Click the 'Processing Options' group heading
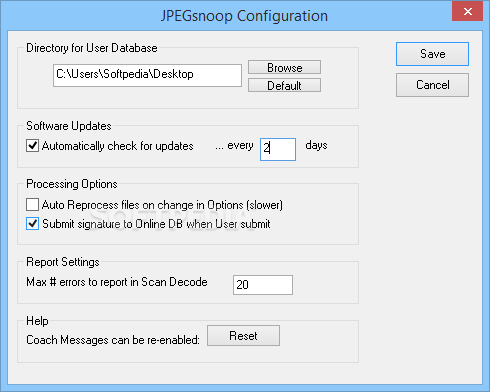The image size is (490, 392). coord(72,184)
